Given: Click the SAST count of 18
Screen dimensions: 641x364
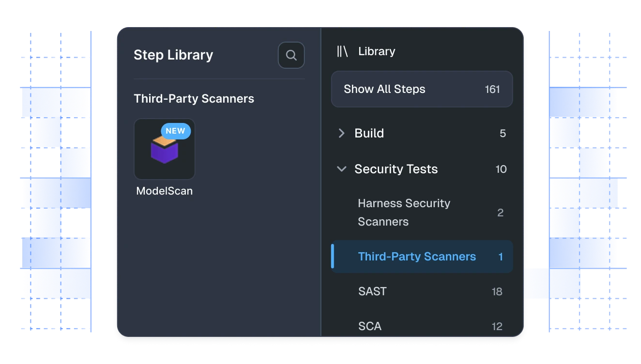Looking at the screenshot, I should tap(497, 291).
